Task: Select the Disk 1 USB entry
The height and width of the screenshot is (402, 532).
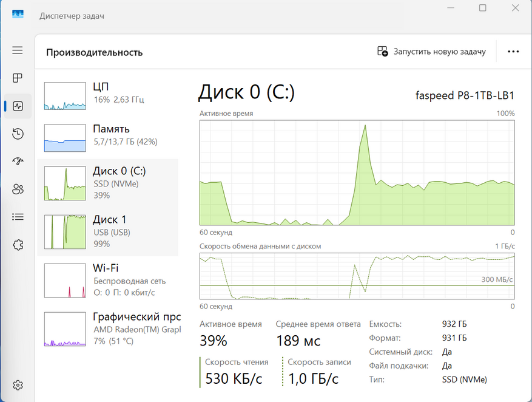Action: [x=108, y=231]
